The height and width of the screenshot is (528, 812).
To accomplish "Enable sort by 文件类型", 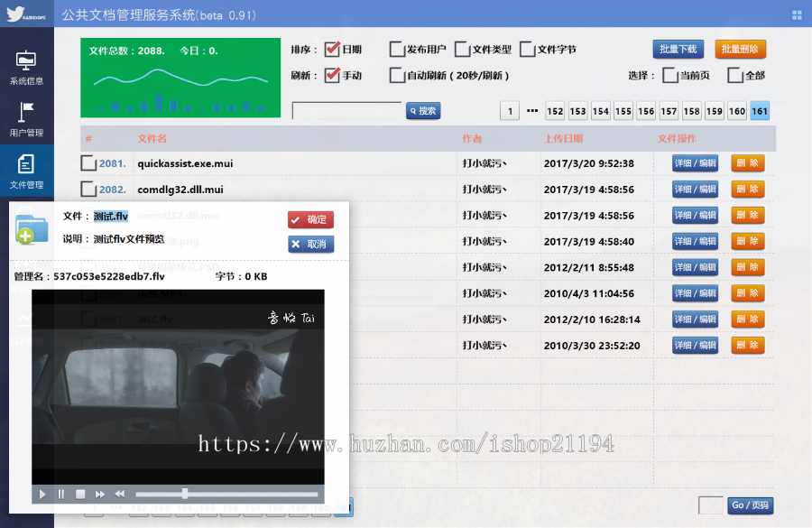I will (x=462, y=50).
